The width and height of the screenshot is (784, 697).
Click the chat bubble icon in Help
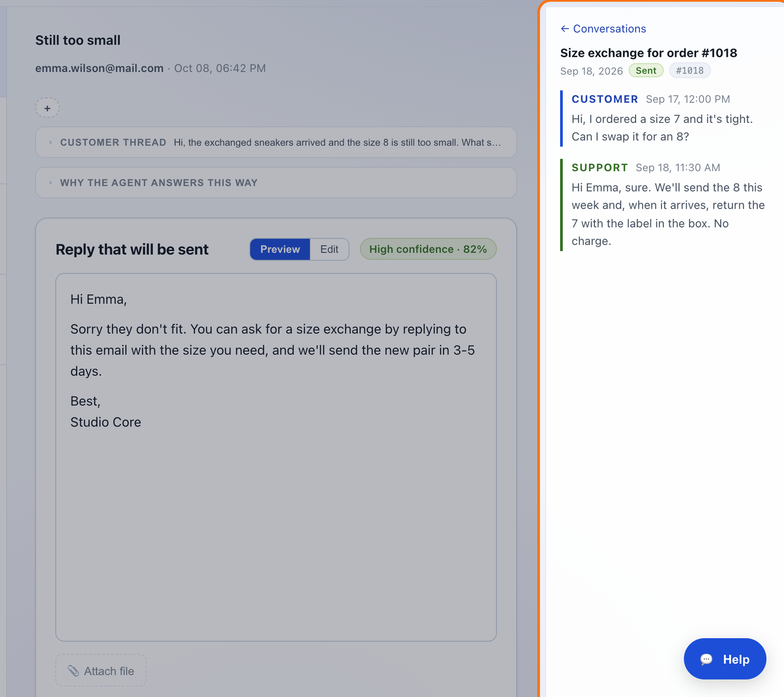(706, 659)
